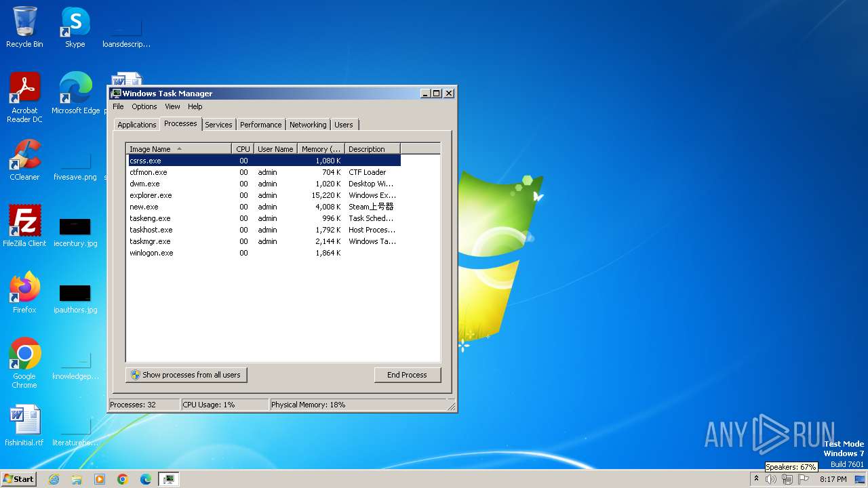Sort by Description column header
The width and height of the screenshot is (868, 488).
point(372,149)
